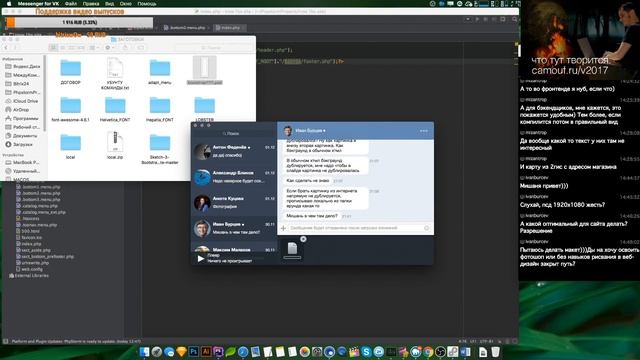
Task: Open the Окно menu
Action: tap(125, 4)
